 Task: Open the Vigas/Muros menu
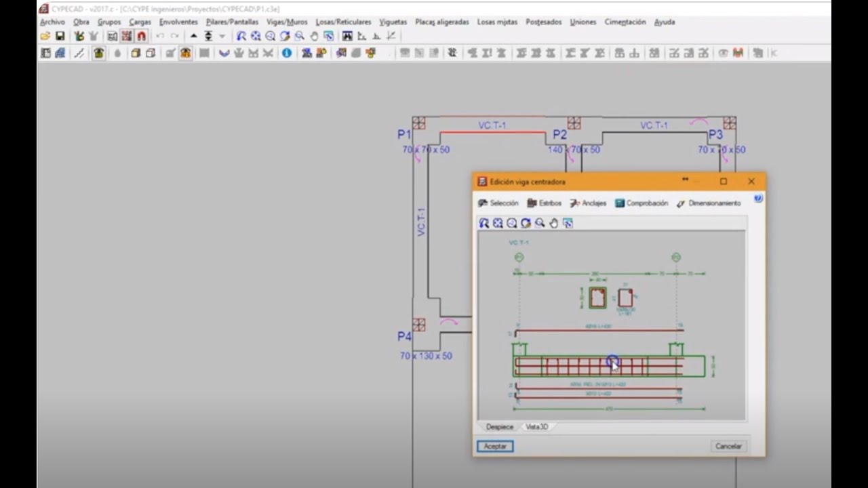tap(287, 22)
